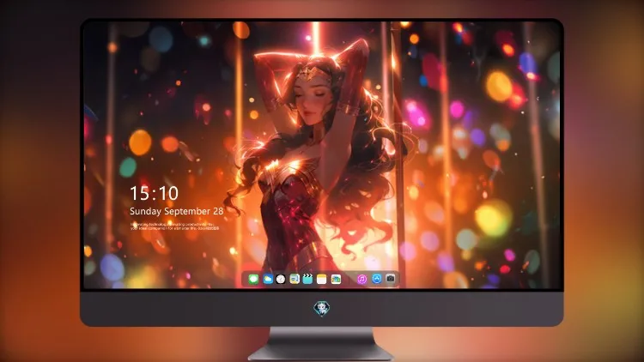This screenshot has width=644, height=362.
Task: Click the glowing logo on monitor chin
Action: [322, 308]
